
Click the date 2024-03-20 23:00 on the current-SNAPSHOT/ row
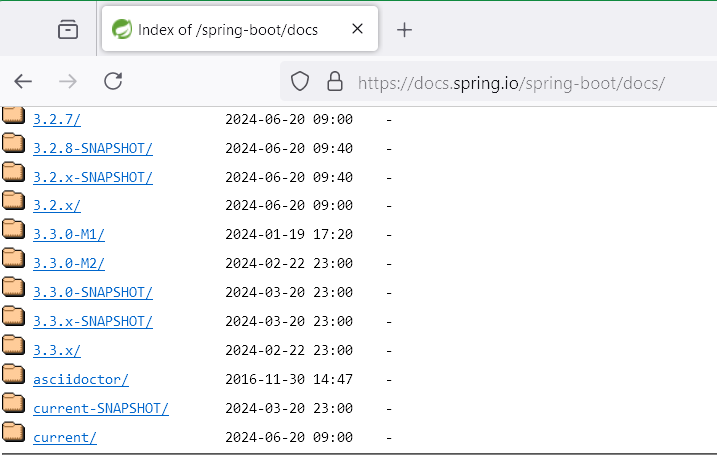coord(289,408)
